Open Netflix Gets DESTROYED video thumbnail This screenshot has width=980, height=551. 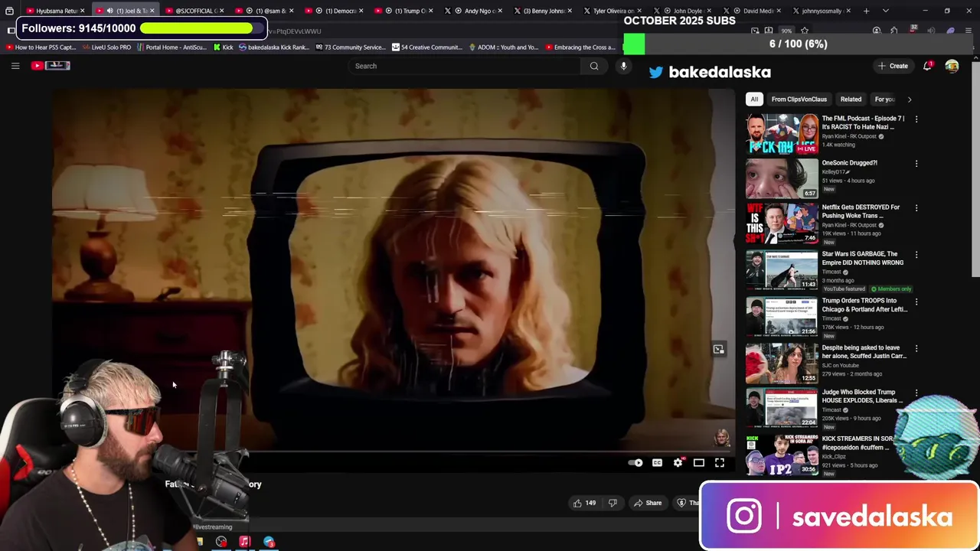coord(782,223)
